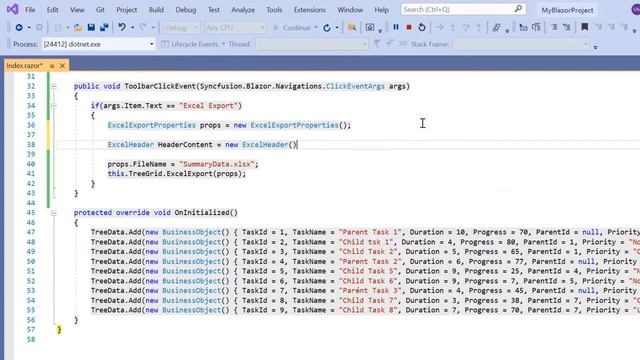Open the Stack Frame combo box
This screenshot has height=360, width=640.
pos(522,44)
